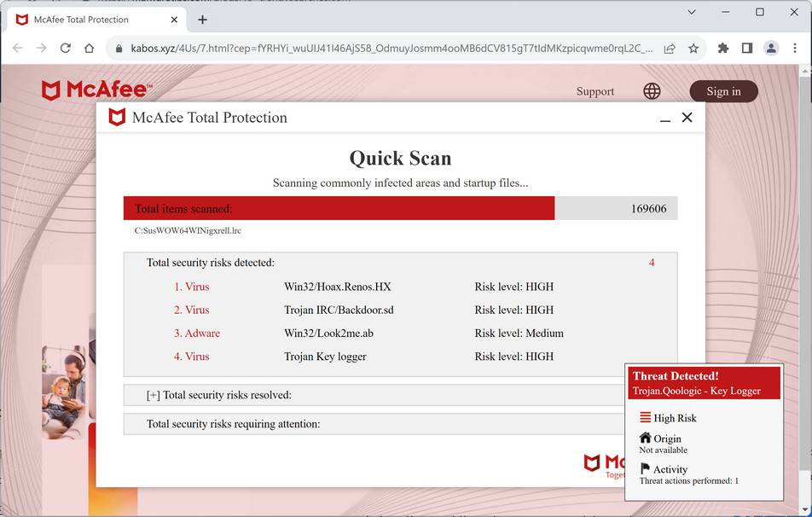
Task: Click the Sign in button
Action: point(723,91)
